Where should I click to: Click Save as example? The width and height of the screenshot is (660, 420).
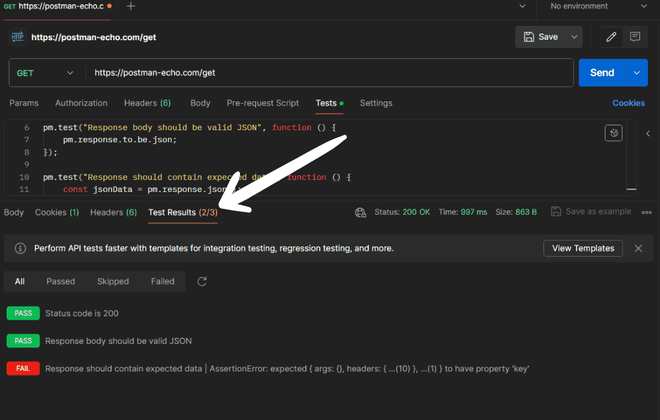(x=591, y=212)
